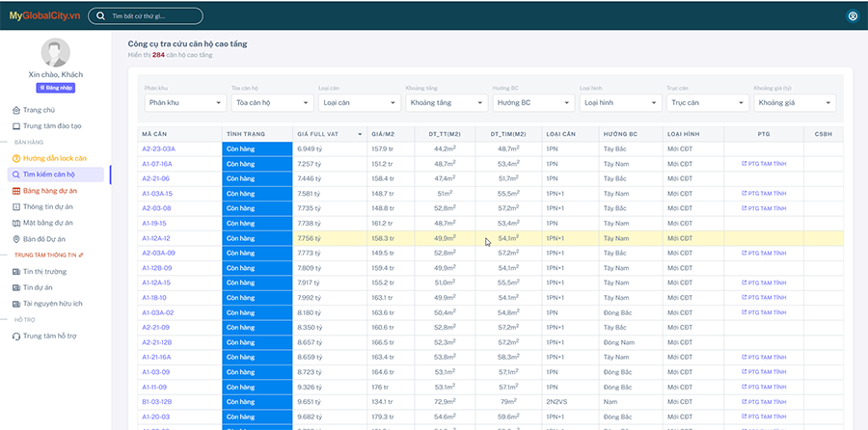Click the guest avatar picture in sidebar

pyautogui.click(x=55, y=53)
